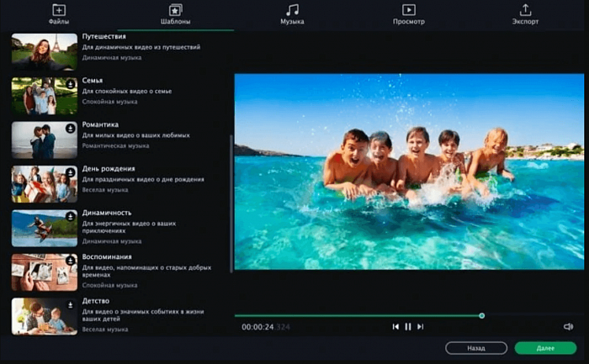Mute the preview with the speaker icon
The height and width of the screenshot is (364, 589).
point(568,326)
